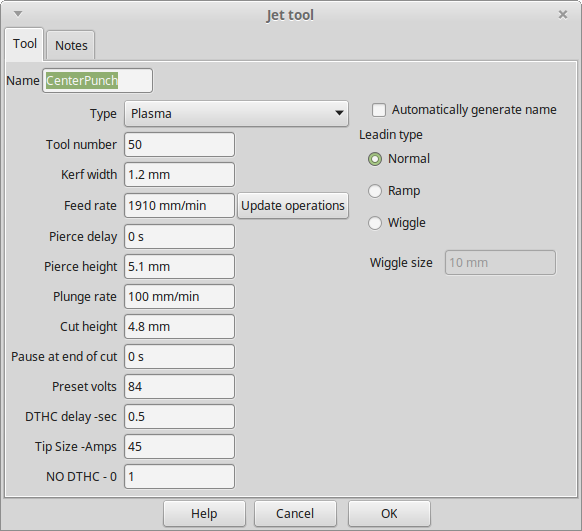
Task: Switch to the Notes tab
Action: 71,45
